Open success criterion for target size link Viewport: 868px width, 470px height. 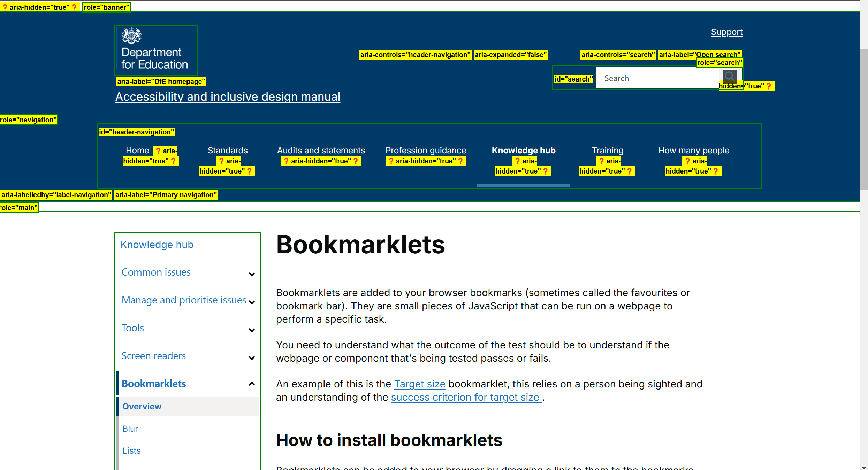(x=465, y=397)
